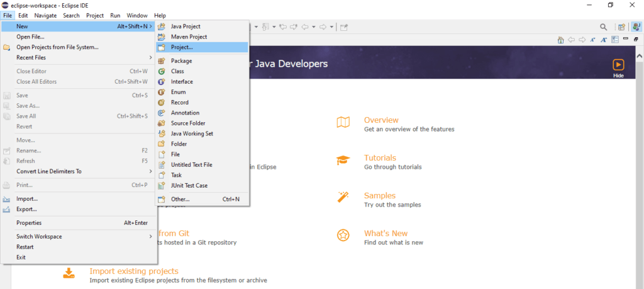
Task: Click the Java Working Set icon
Action: [x=162, y=133]
